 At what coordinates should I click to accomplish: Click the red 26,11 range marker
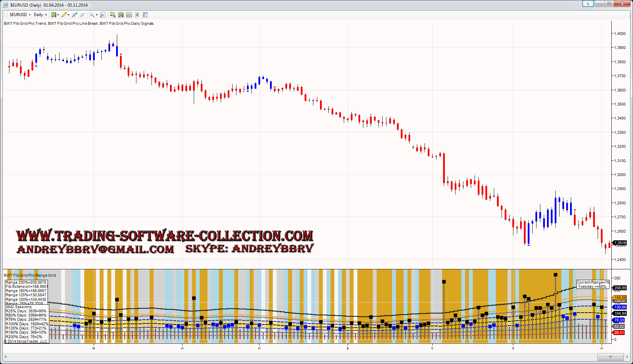click(x=619, y=333)
